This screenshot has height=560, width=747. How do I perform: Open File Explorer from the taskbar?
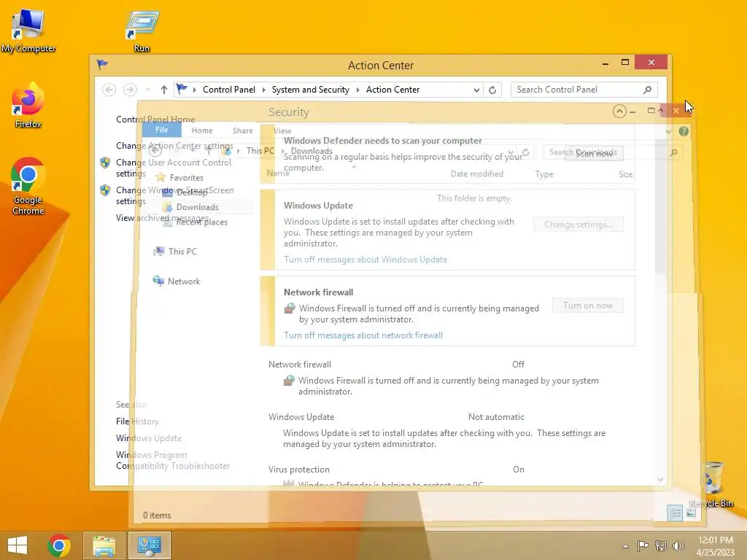pos(104,545)
